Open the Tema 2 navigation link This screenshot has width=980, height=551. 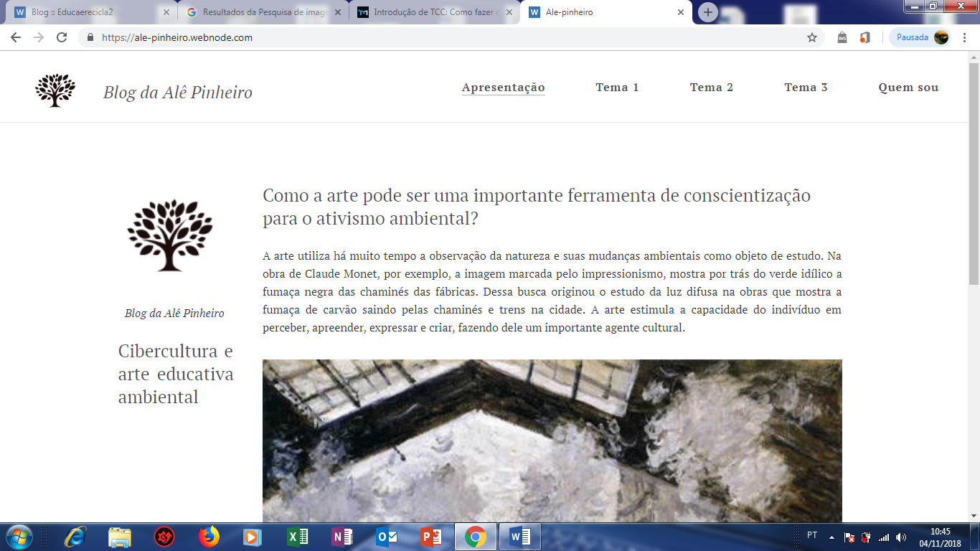(x=711, y=88)
